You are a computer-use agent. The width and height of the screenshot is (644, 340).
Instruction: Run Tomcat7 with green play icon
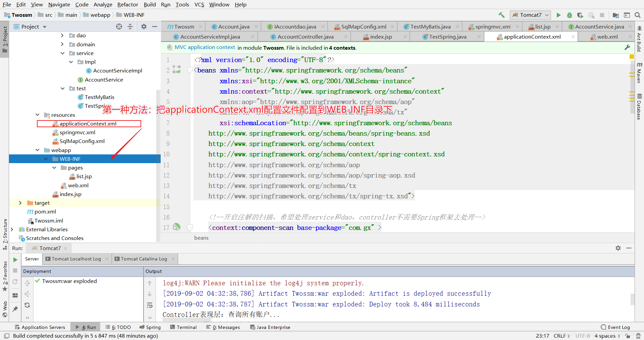click(558, 15)
